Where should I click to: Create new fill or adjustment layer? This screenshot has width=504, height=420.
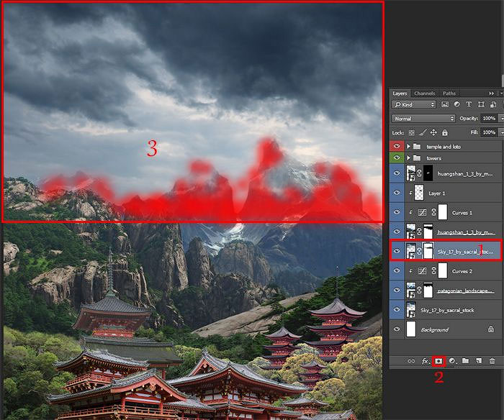tap(452, 361)
